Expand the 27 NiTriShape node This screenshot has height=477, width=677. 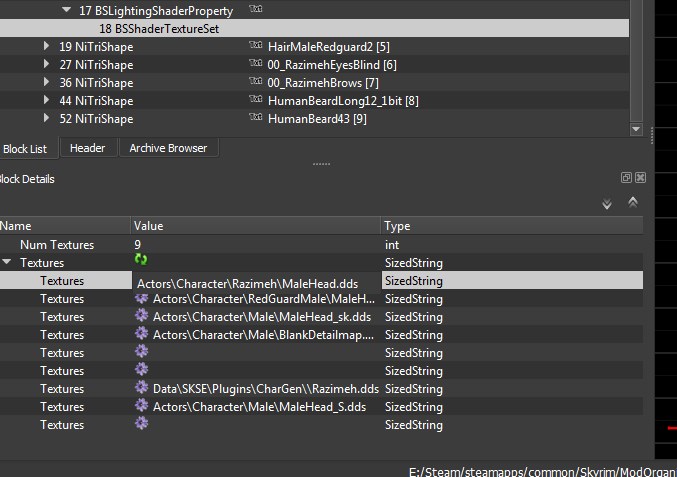click(46, 64)
